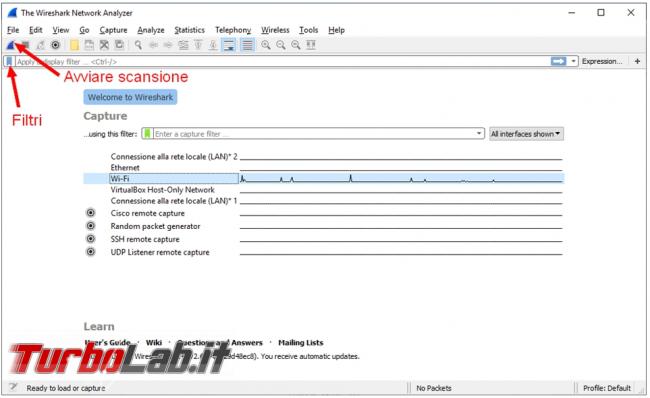Screen dimensions: 650x398
Task: Add a filter button with plus sign
Action: tap(637, 61)
